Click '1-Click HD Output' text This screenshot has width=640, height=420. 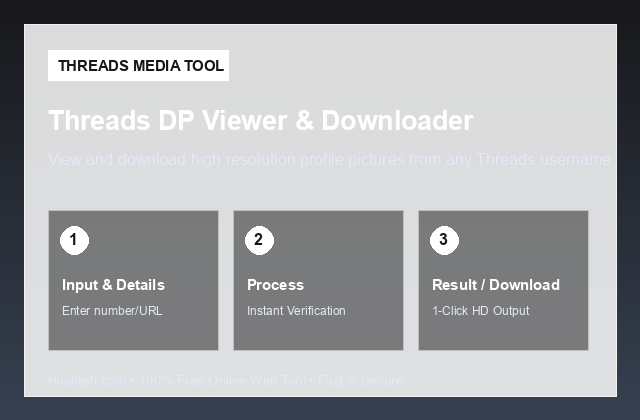coord(481,311)
